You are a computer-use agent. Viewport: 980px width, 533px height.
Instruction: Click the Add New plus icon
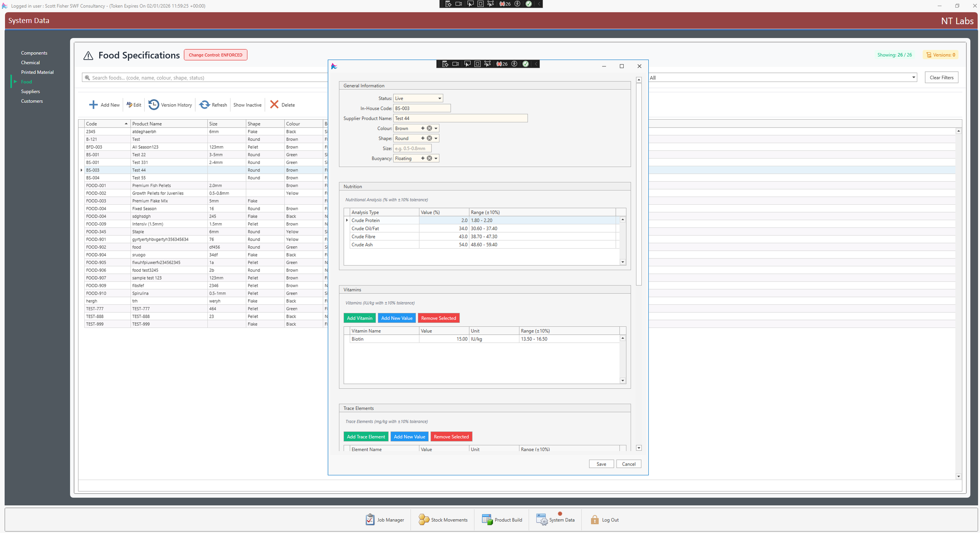click(93, 104)
